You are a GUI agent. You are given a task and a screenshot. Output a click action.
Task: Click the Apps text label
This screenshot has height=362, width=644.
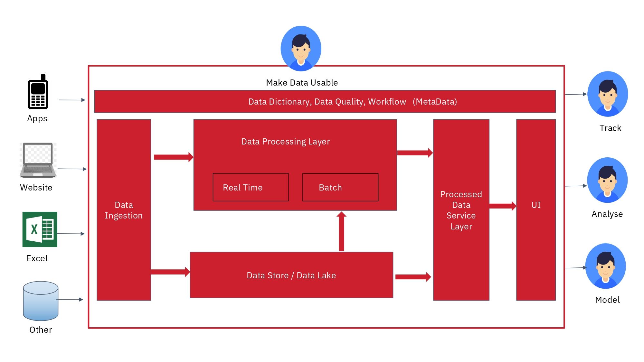37,118
